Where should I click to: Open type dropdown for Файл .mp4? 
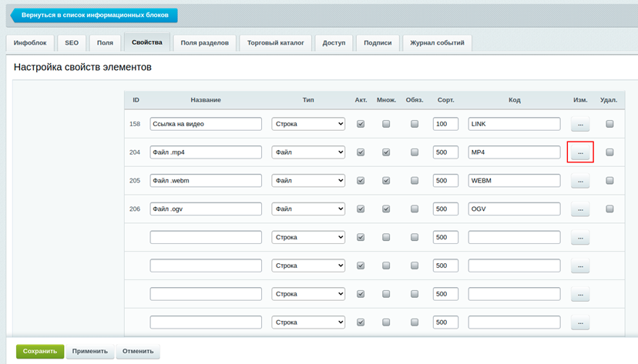308,152
